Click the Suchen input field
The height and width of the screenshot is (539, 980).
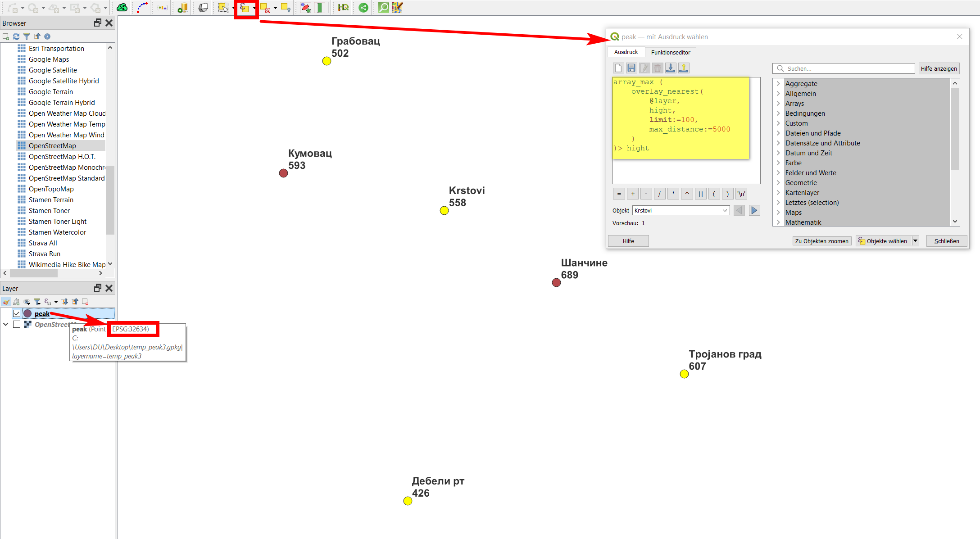coord(844,69)
